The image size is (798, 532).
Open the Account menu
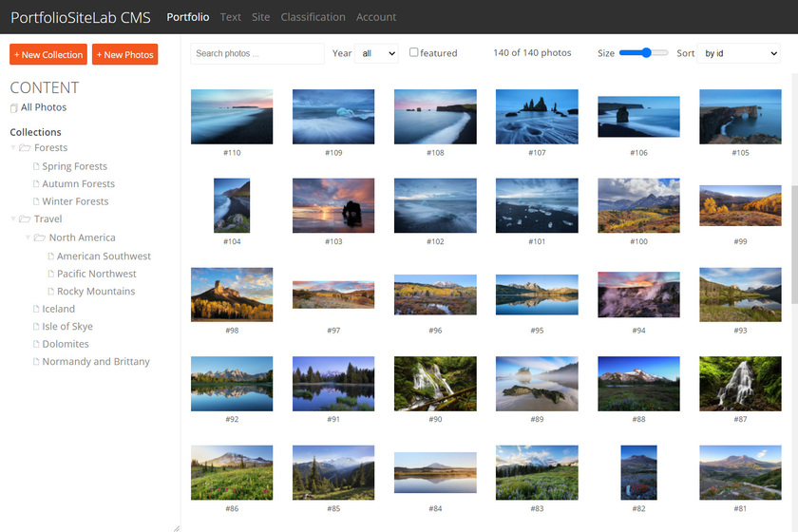(x=376, y=17)
